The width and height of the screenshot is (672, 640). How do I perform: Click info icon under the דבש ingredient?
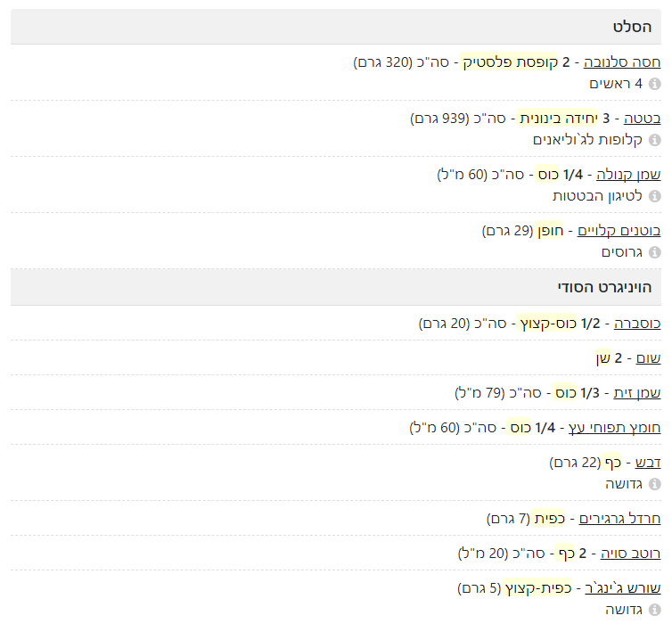coord(655,484)
